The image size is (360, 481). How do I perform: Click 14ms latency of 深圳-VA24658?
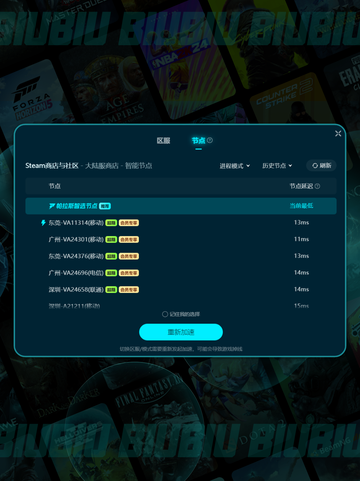301,289
